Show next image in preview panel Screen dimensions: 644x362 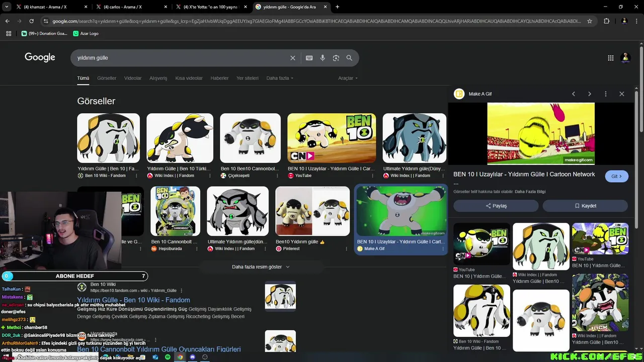[x=590, y=94]
